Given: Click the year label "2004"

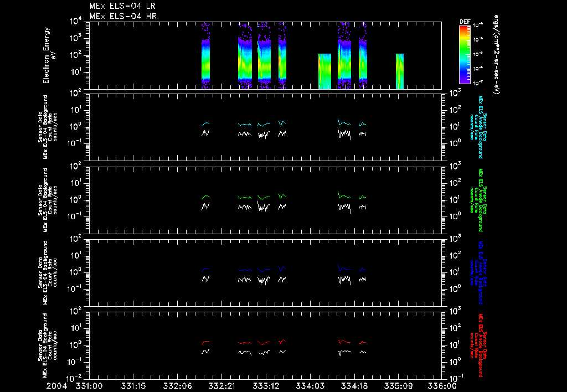Looking at the screenshot, I should (x=57, y=386).
